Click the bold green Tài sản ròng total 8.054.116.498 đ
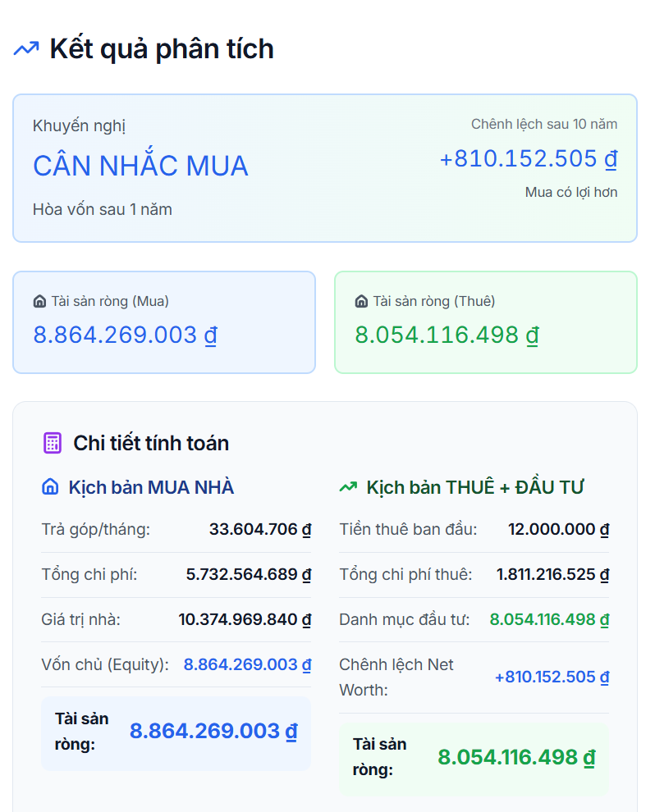The height and width of the screenshot is (812, 655). coord(516,757)
